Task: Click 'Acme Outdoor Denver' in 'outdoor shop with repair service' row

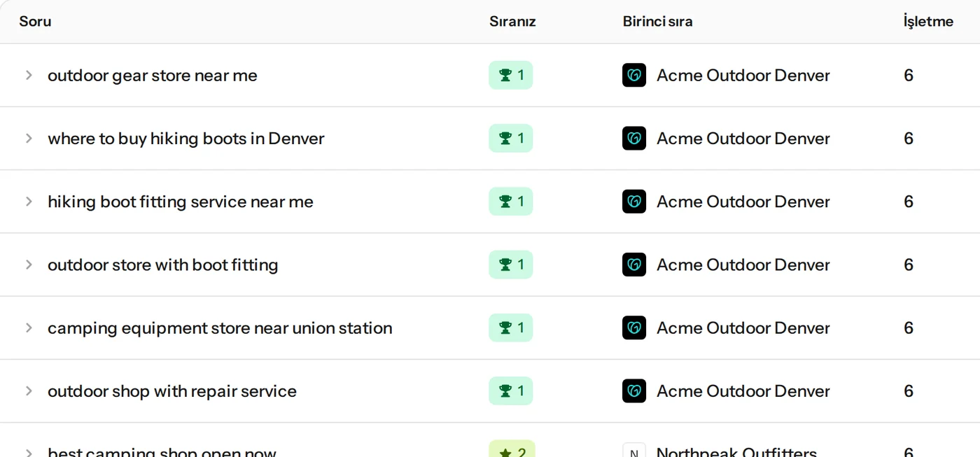Action: click(x=743, y=391)
